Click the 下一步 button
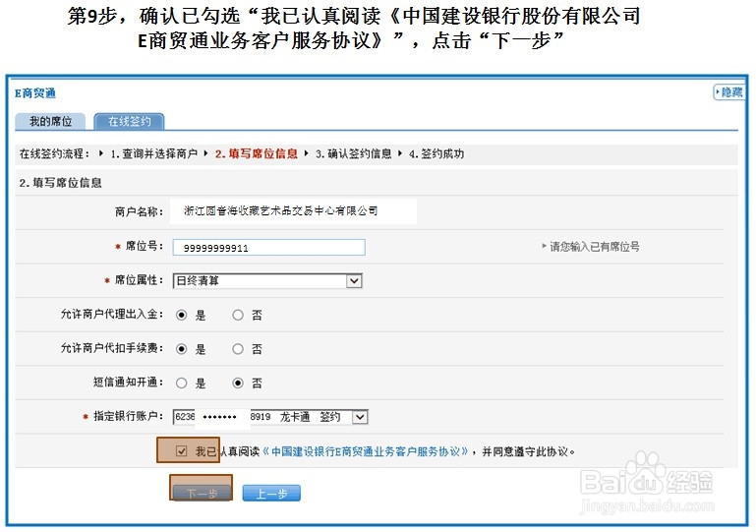 coord(202,493)
